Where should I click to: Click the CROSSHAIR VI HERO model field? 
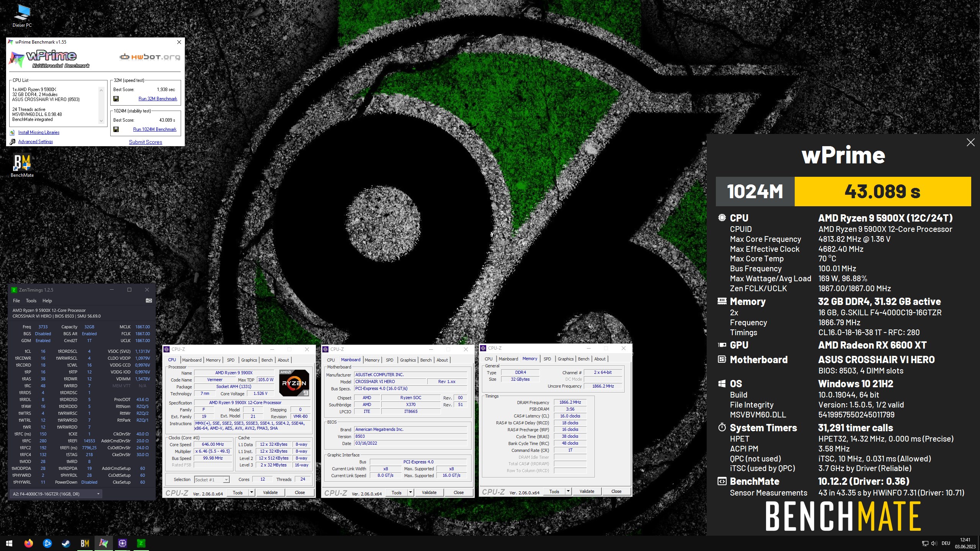point(390,381)
